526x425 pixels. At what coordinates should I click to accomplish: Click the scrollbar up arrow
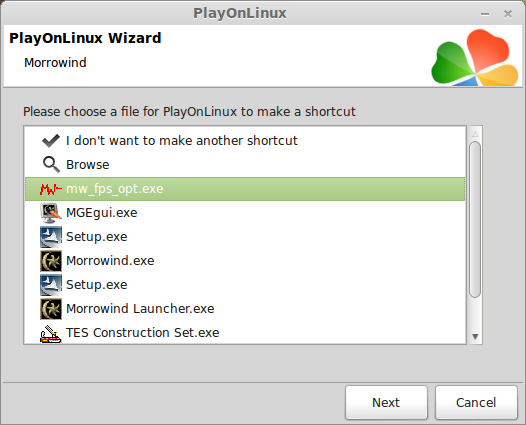click(475, 134)
